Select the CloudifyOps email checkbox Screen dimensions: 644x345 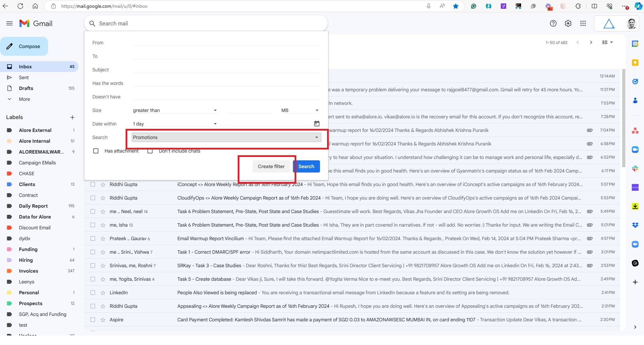point(93,198)
